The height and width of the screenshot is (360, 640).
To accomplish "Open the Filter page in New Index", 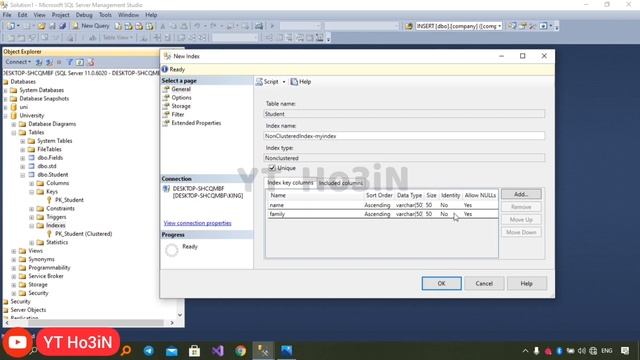I will coord(178,115).
